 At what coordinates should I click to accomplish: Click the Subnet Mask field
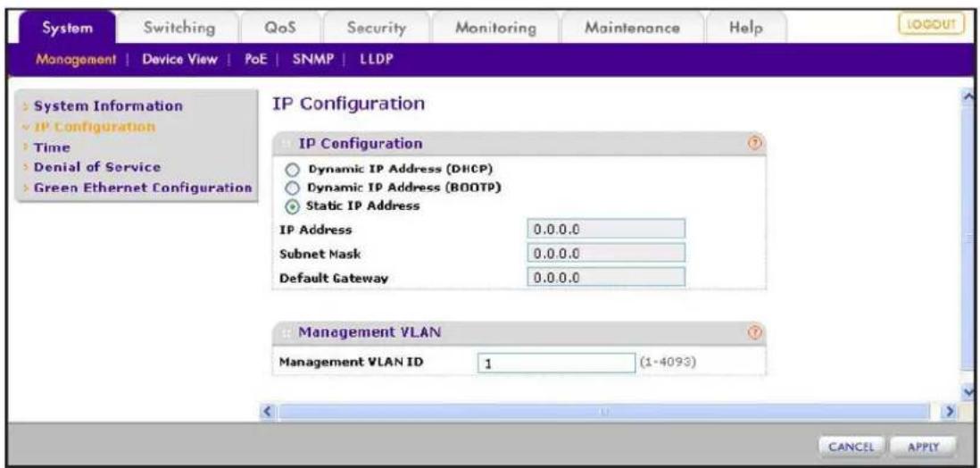click(606, 254)
